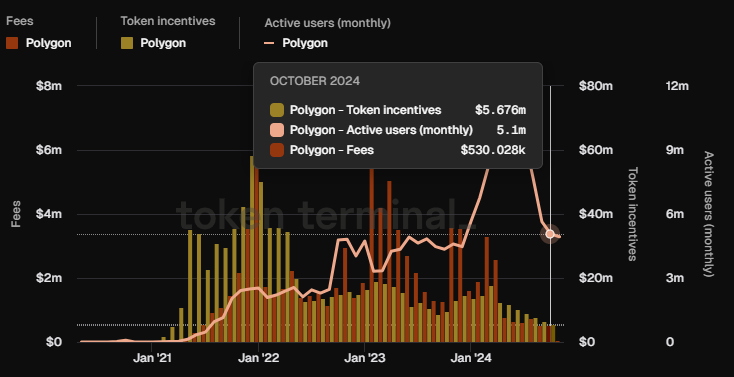Click the Jan '24 x-axis label
Screen dimensions: 734x377
pos(470,359)
